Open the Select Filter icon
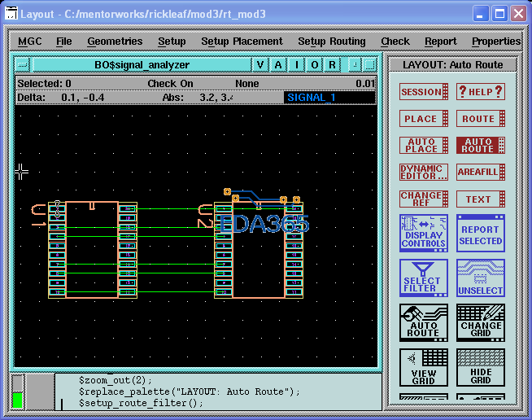 tap(423, 278)
